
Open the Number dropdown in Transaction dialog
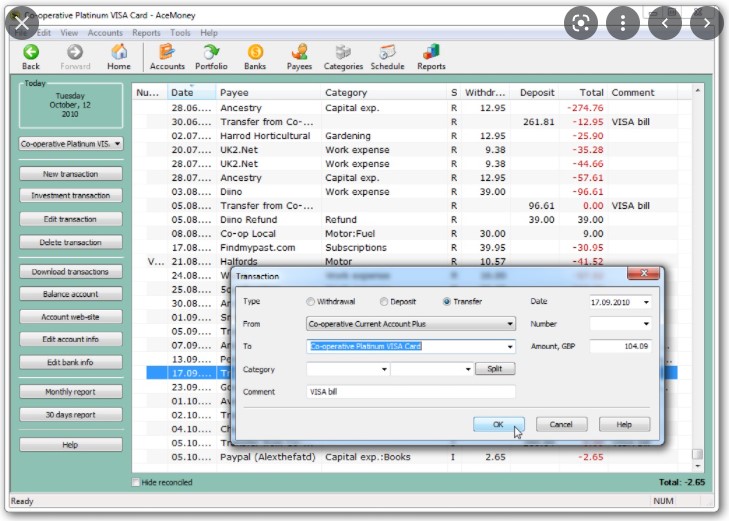click(x=646, y=324)
